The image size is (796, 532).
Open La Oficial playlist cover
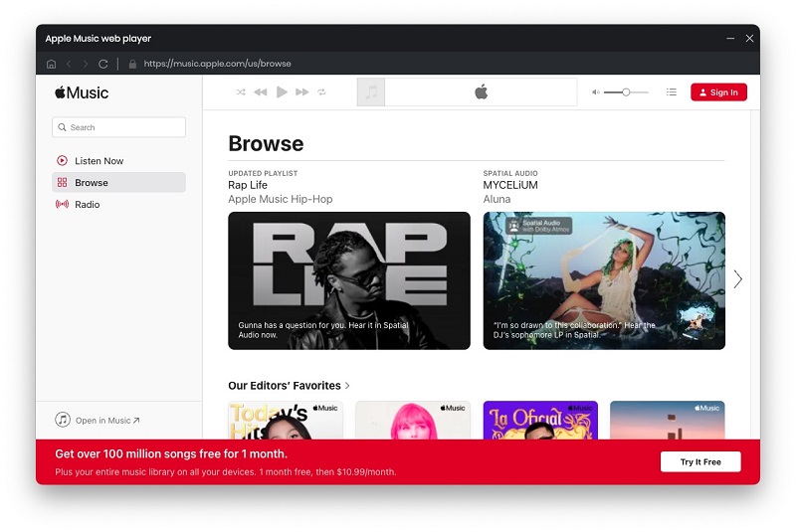[540, 421]
